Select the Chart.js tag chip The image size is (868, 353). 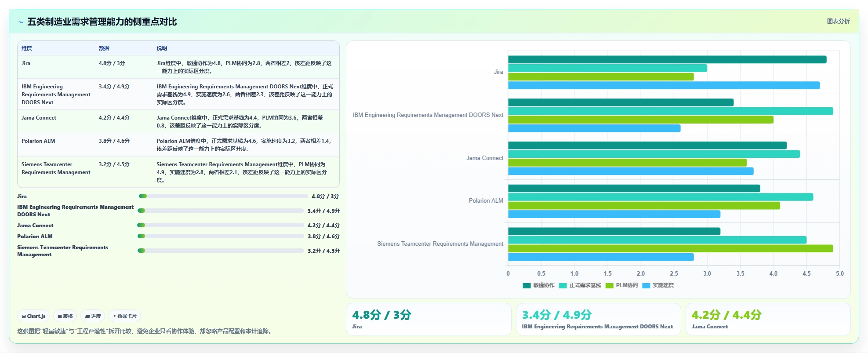click(33, 316)
